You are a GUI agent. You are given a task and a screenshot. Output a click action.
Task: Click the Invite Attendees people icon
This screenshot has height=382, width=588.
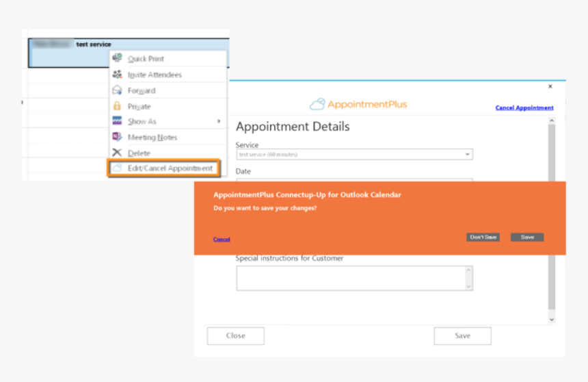tap(118, 74)
